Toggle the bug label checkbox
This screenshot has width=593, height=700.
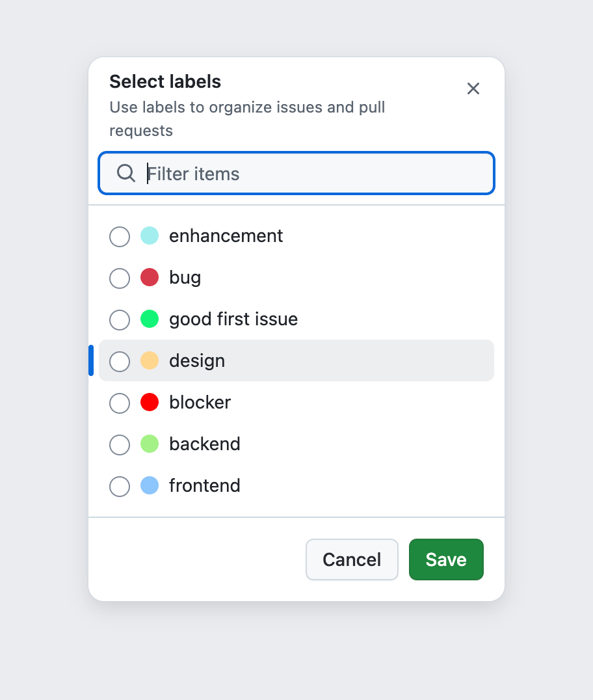pos(120,278)
